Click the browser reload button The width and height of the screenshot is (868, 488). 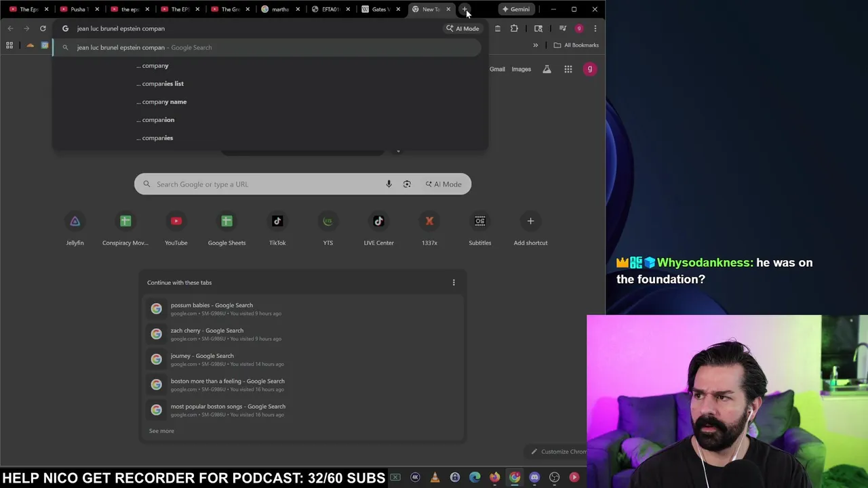[x=43, y=28]
